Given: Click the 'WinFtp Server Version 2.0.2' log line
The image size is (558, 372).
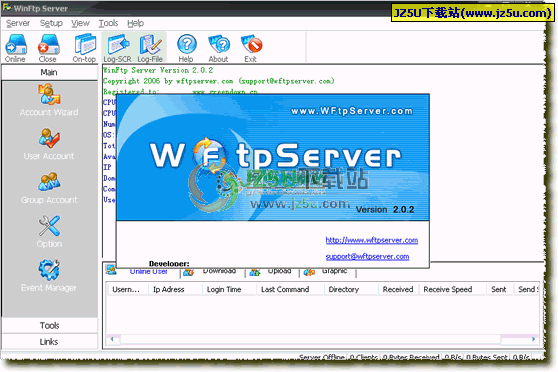Looking at the screenshot, I should [x=158, y=70].
